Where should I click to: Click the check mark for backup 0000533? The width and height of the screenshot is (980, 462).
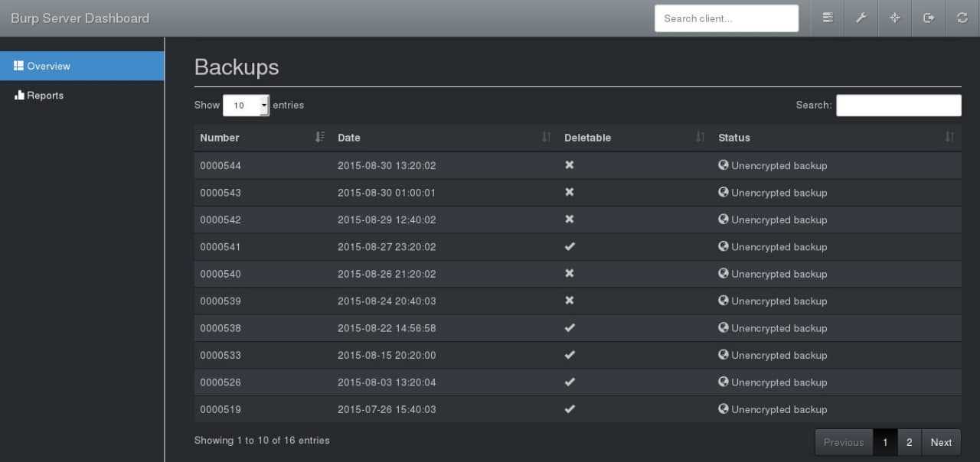(x=570, y=355)
